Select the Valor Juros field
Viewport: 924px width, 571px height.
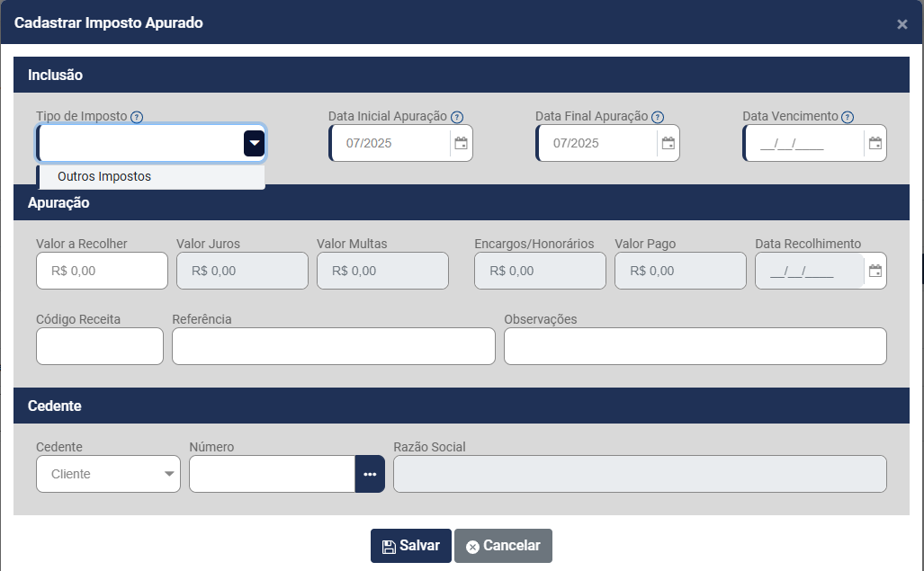tap(242, 271)
